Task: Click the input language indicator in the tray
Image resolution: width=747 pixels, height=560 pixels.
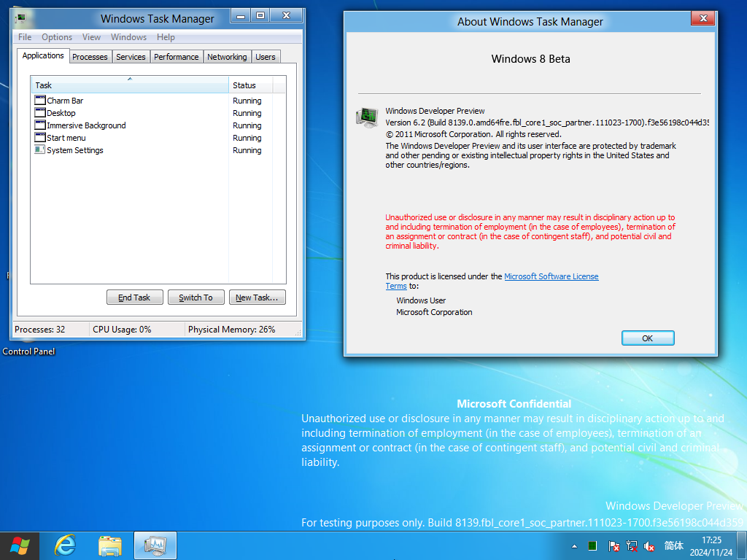Action: [673, 545]
